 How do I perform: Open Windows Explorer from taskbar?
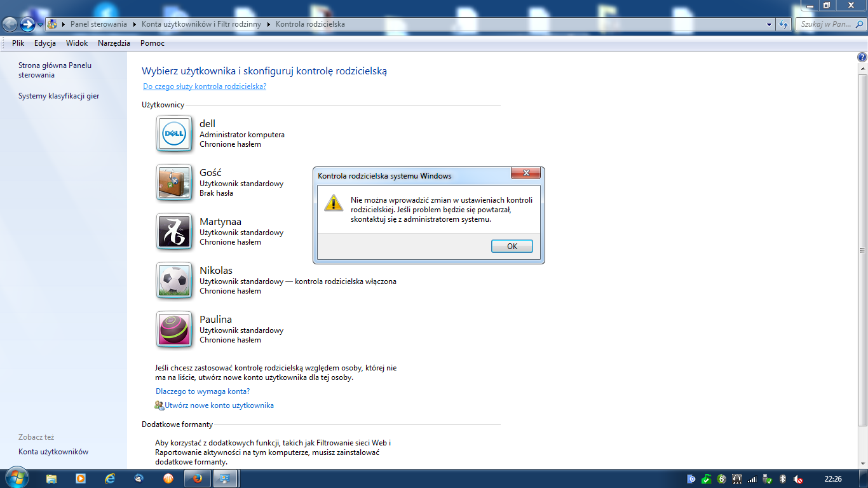click(x=51, y=478)
